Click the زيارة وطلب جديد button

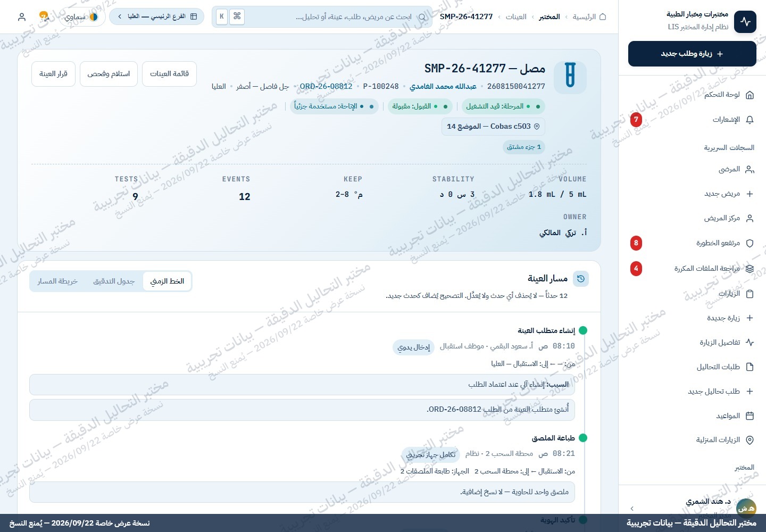point(692,54)
